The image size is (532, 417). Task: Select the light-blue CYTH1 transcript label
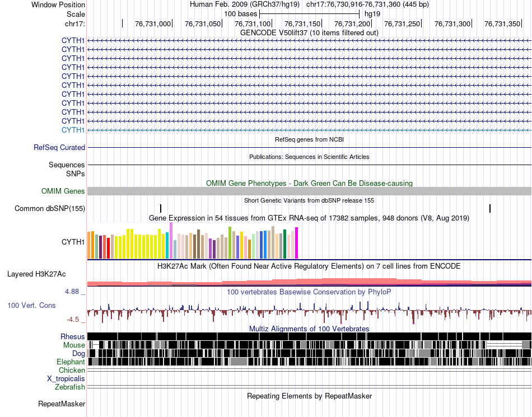(73, 130)
